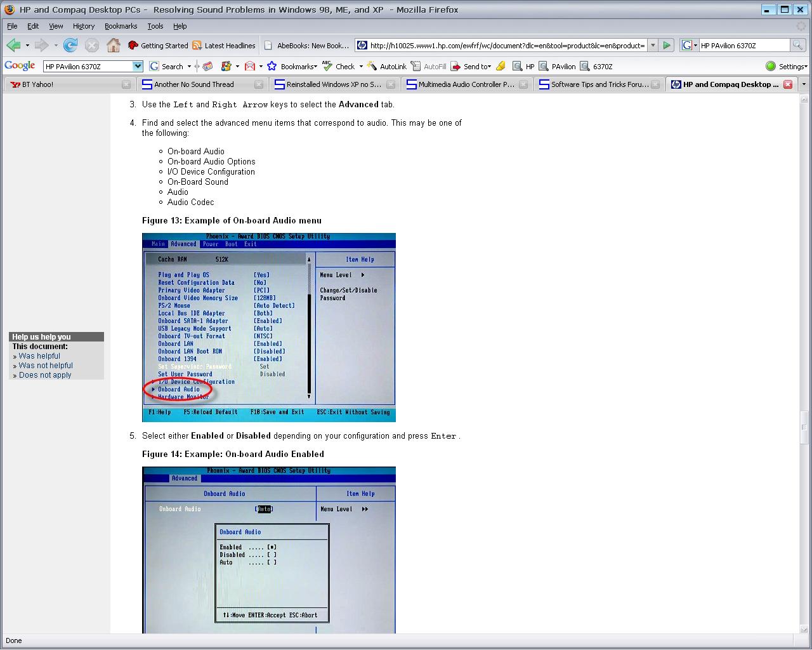Click the scrollbar up arrow
The image size is (812, 650).
pos(804,98)
